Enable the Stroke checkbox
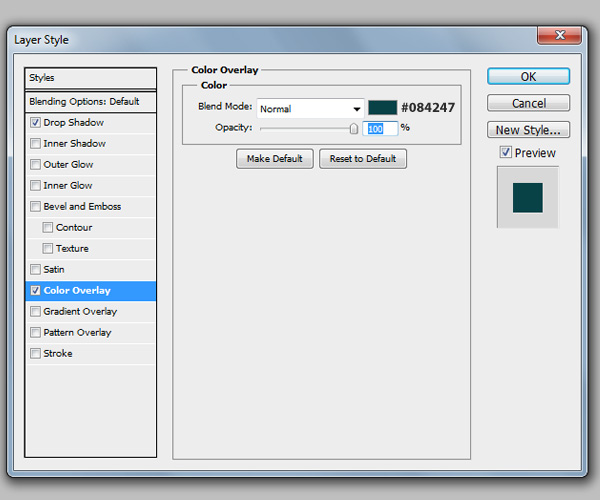This screenshot has height=500, width=600. click(35, 353)
